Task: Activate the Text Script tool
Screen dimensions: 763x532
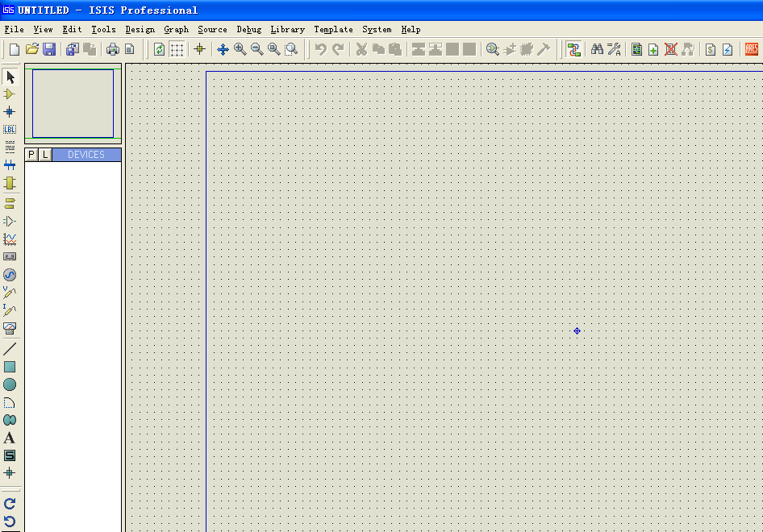Action: point(9,147)
